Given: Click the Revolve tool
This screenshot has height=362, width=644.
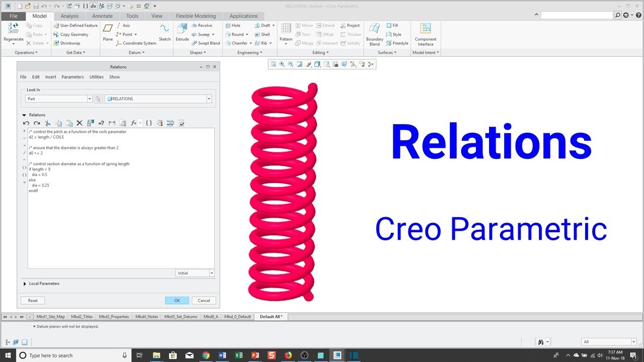Looking at the screenshot, I should pyautogui.click(x=201, y=26).
